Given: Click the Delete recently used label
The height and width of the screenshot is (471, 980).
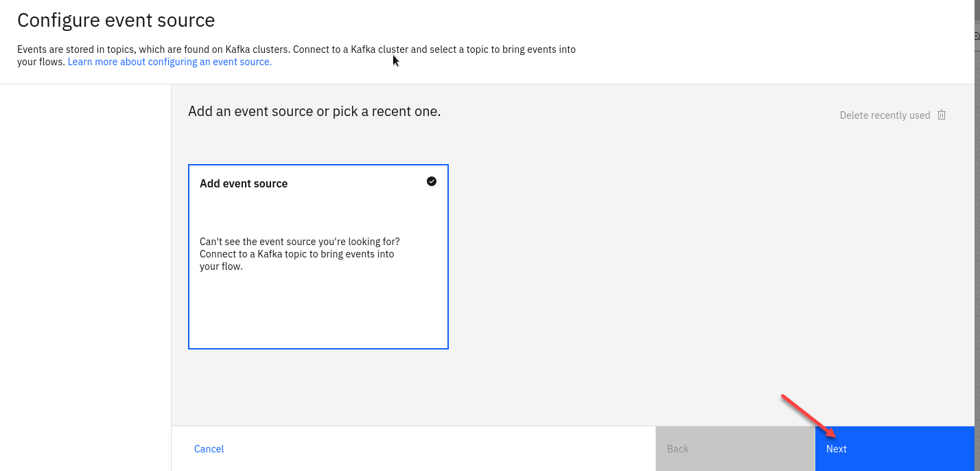Looking at the screenshot, I should click(885, 115).
